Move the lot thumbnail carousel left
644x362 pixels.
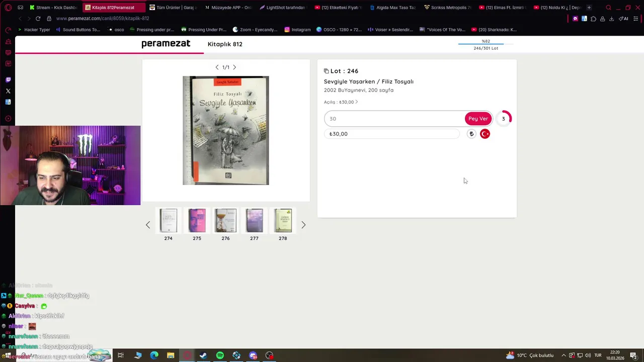[148, 225]
